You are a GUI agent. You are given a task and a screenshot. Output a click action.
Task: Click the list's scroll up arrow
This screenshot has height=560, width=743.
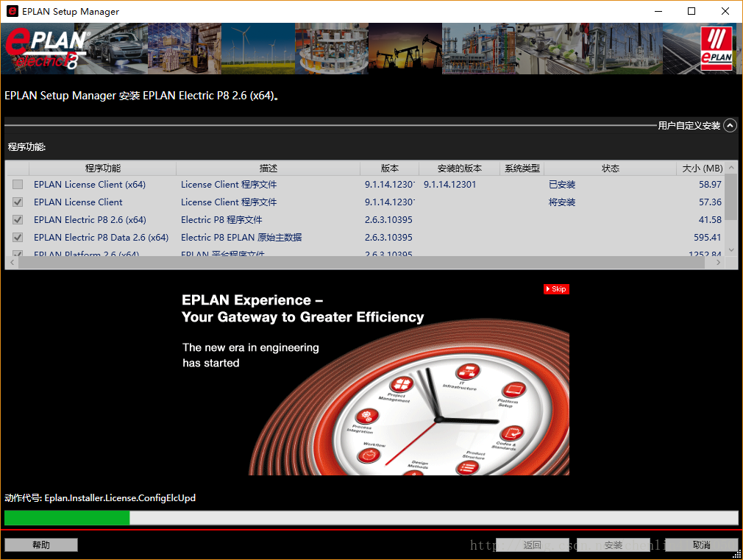coord(732,167)
